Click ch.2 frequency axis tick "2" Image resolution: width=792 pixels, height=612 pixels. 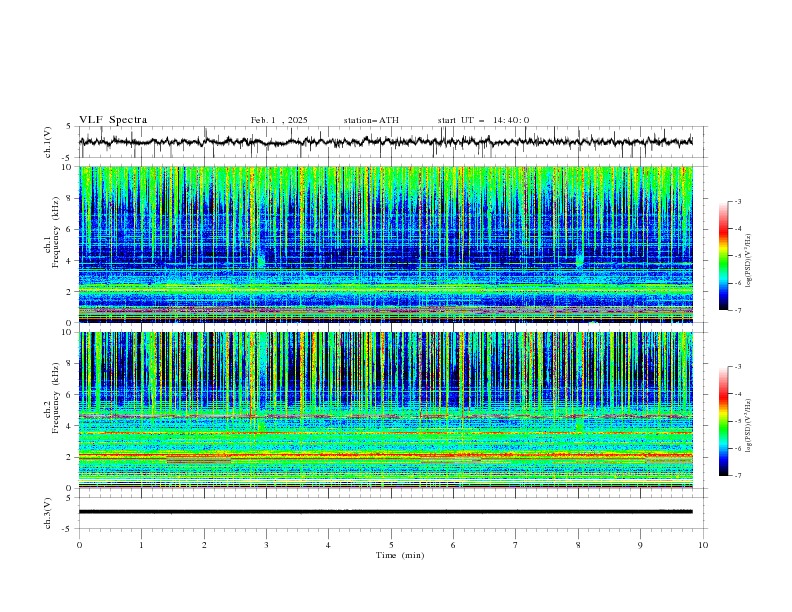[x=70, y=457]
